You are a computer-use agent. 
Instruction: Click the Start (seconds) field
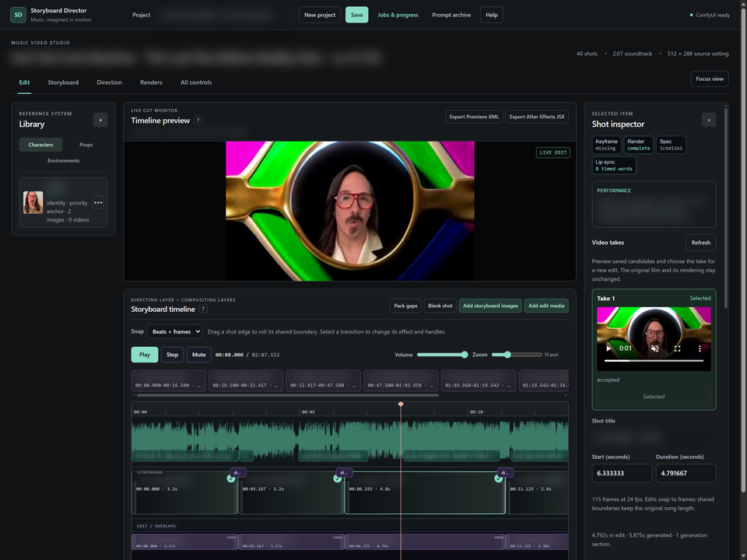click(622, 474)
